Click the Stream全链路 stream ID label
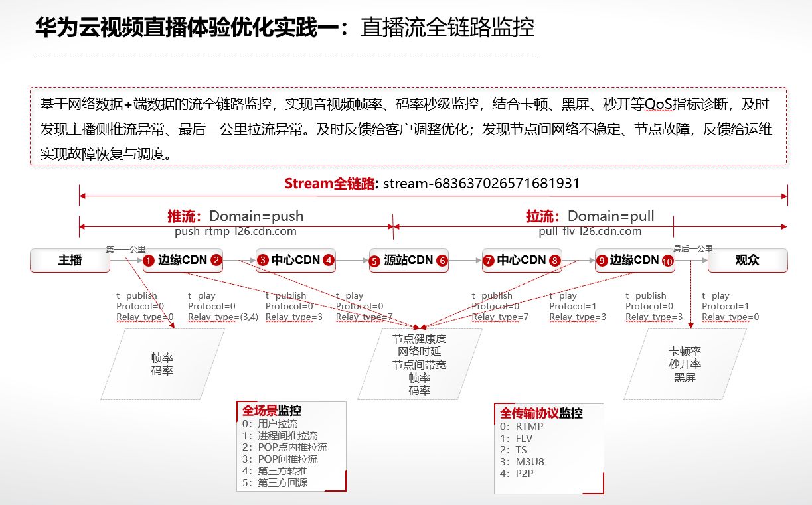The image size is (812, 505). point(432,183)
